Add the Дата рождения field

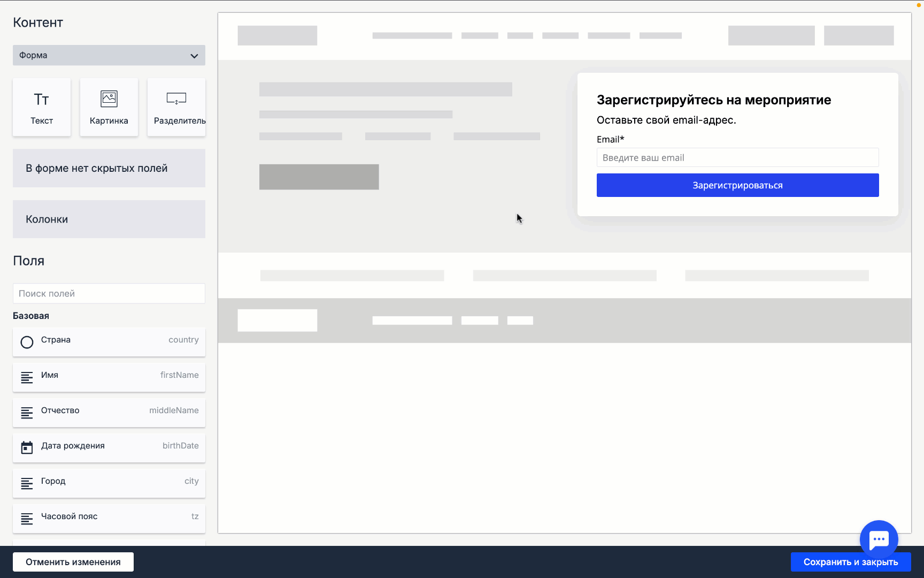pyautogui.click(x=109, y=447)
